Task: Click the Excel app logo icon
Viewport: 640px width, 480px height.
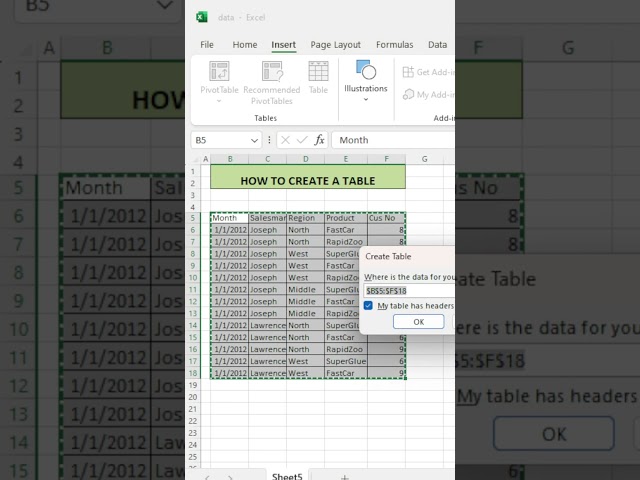Action: click(x=202, y=17)
